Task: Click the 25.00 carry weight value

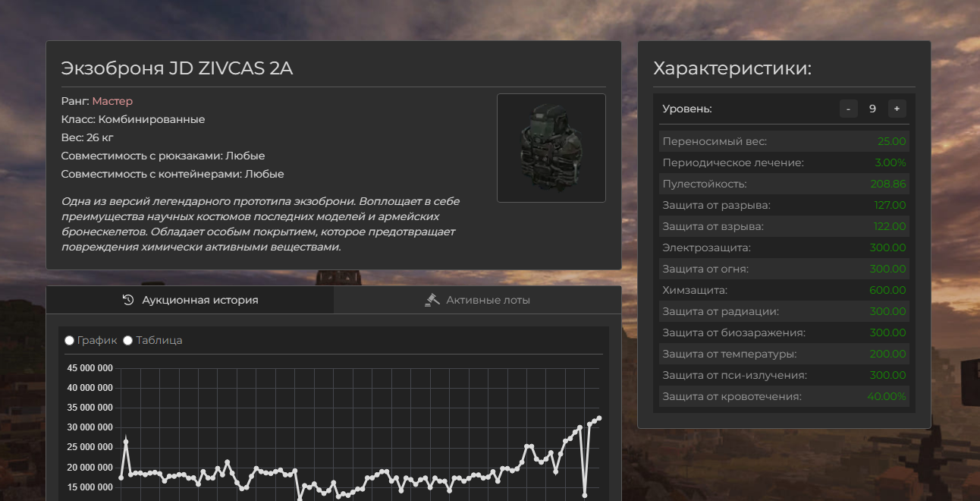Action: coord(891,141)
